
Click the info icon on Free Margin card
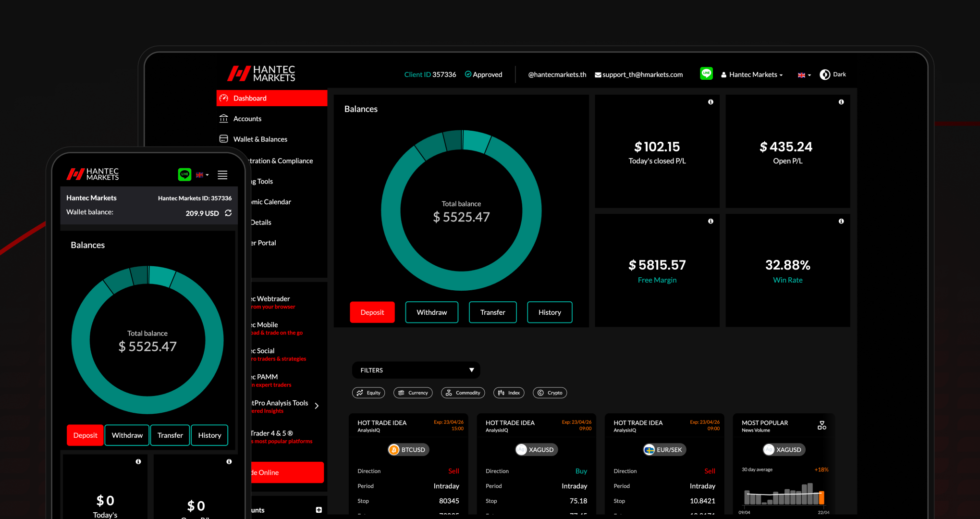click(x=710, y=221)
